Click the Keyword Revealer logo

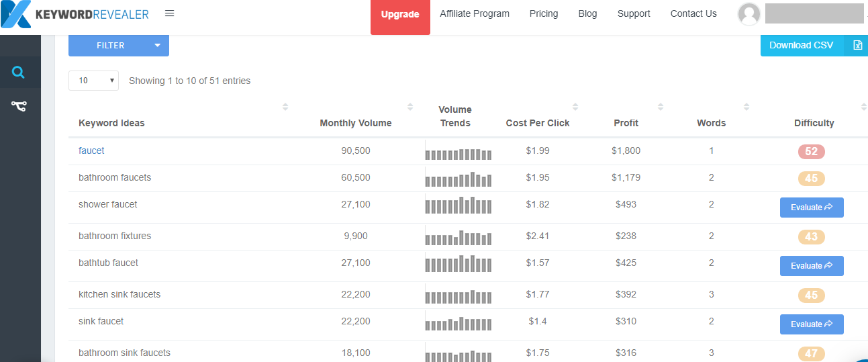(x=75, y=14)
